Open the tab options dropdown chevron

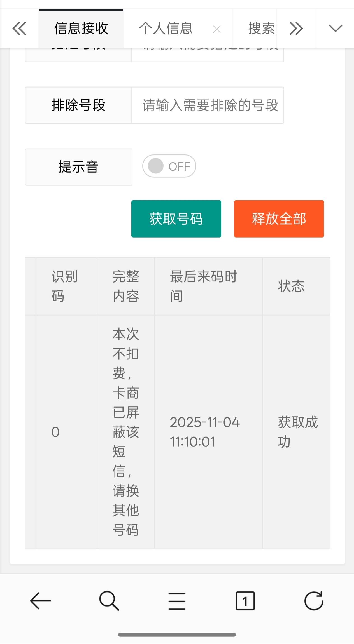click(335, 28)
